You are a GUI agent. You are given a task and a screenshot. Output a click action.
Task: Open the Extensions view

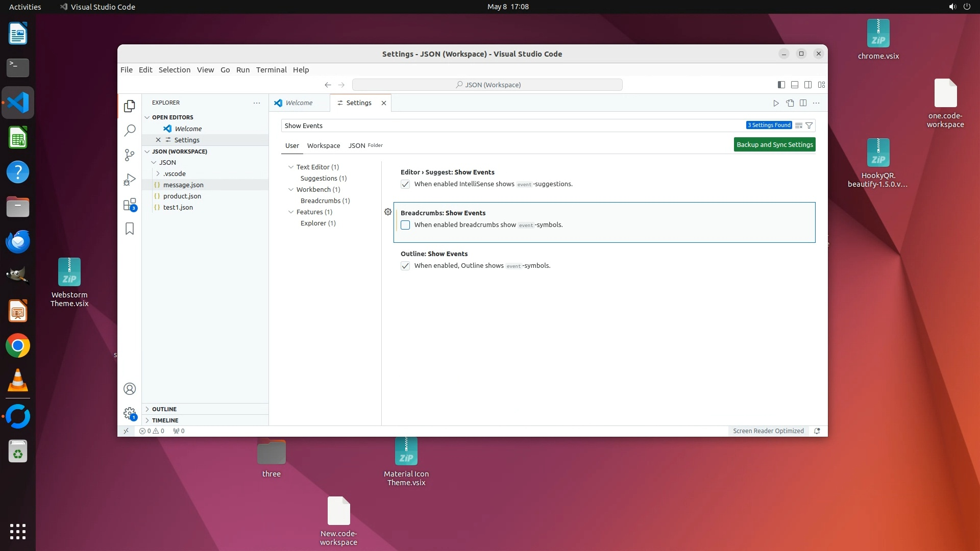pyautogui.click(x=130, y=205)
